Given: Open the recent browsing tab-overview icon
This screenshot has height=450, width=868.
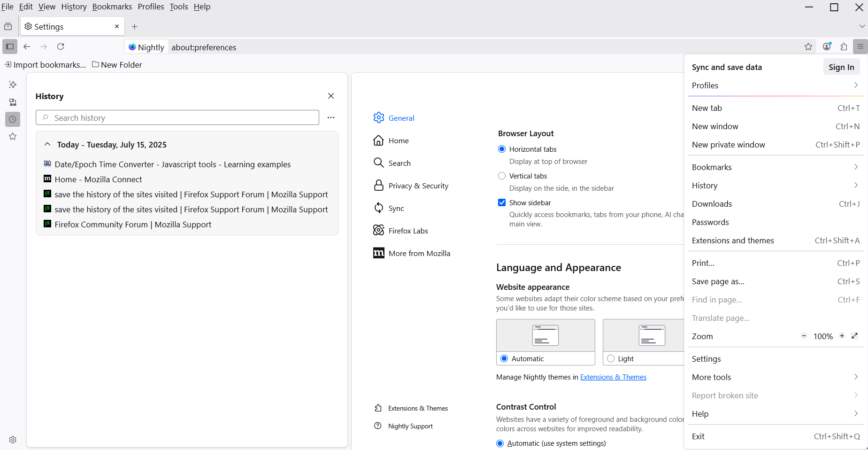Looking at the screenshot, I should pyautogui.click(x=8, y=26).
